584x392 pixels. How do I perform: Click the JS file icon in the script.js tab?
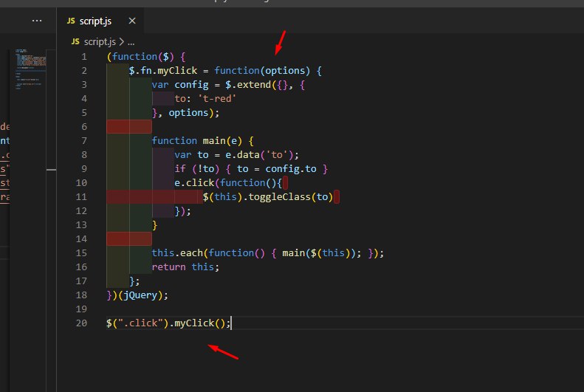pyautogui.click(x=71, y=21)
